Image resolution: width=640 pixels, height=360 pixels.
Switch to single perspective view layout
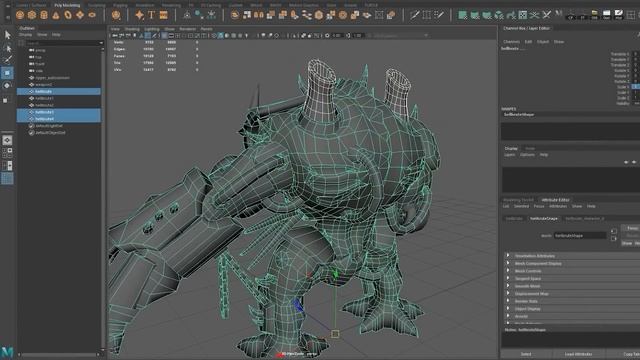click(7, 140)
